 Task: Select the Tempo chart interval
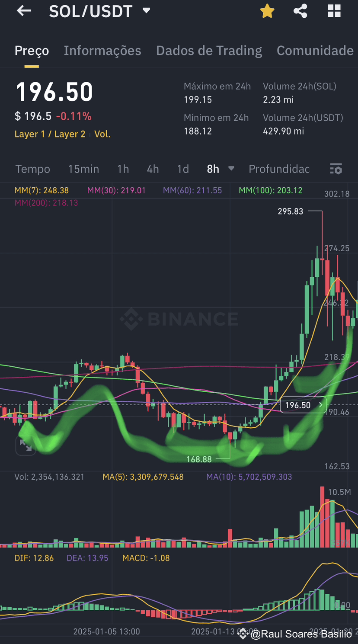click(x=33, y=169)
